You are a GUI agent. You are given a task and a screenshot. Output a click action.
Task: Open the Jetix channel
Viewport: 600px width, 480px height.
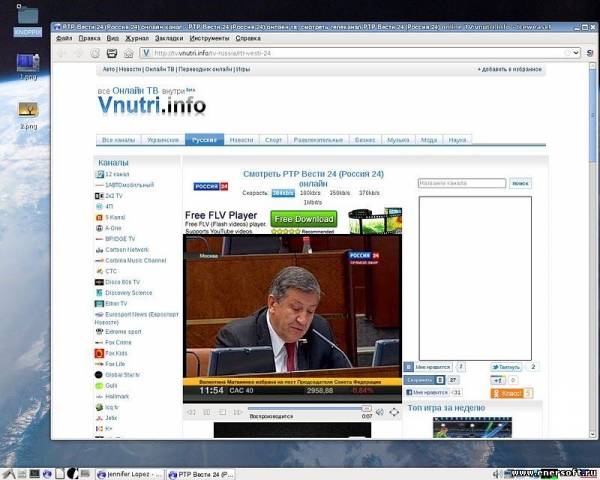[x=111, y=418]
